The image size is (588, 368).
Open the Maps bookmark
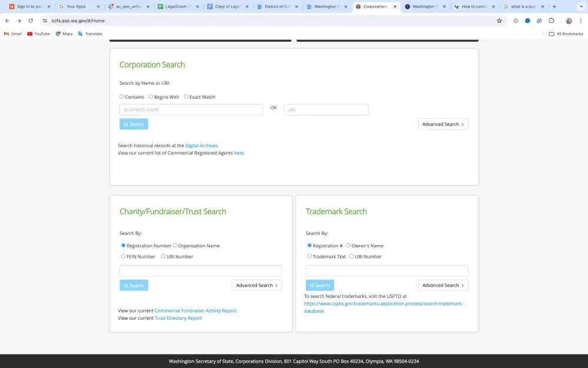click(x=64, y=34)
